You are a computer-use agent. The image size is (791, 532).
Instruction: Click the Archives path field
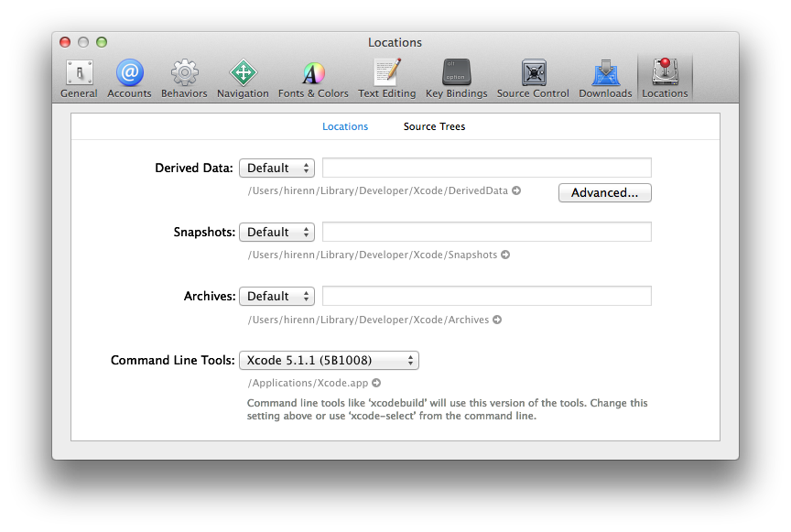pos(487,296)
